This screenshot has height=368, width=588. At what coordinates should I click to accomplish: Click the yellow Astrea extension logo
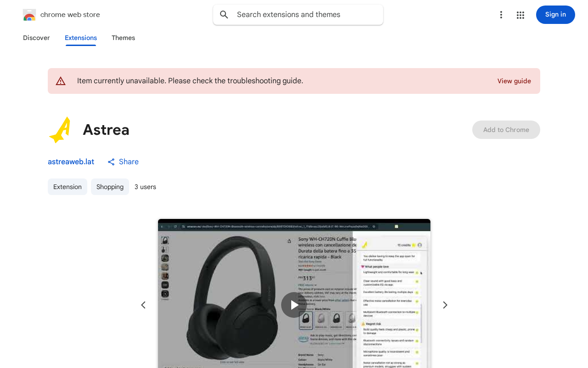(61, 130)
